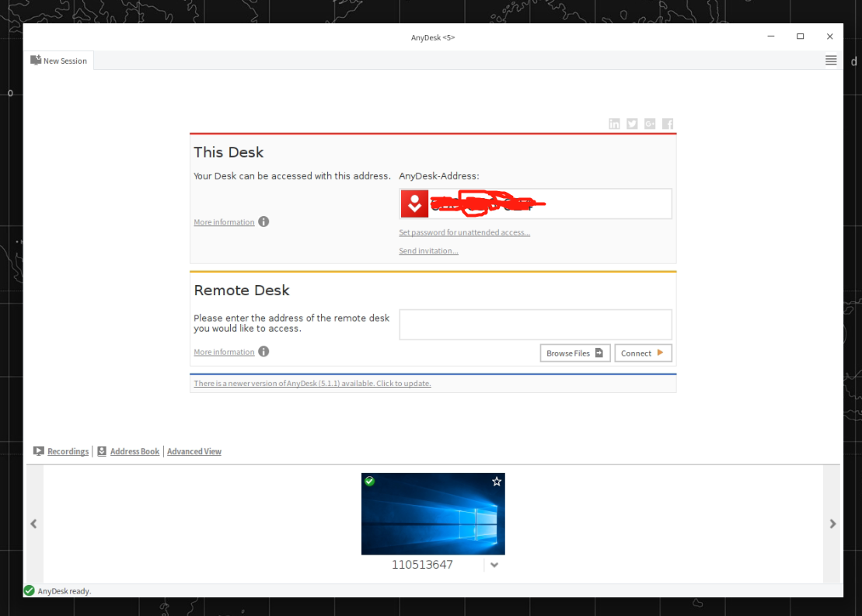
Task: Expand dropdown arrow next to 110513647
Action: click(x=494, y=565)
